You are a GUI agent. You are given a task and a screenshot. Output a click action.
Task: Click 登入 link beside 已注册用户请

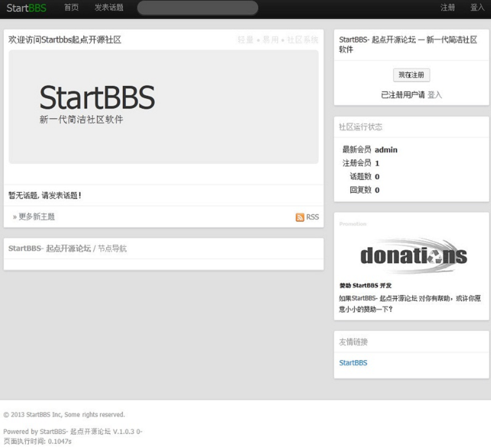(435, 95)
